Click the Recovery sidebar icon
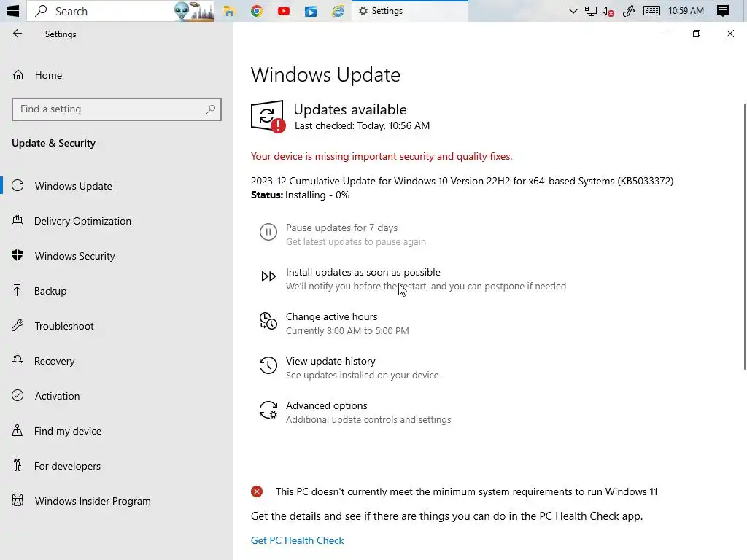This screenshot has height=560, width=747. click(18, 360)
